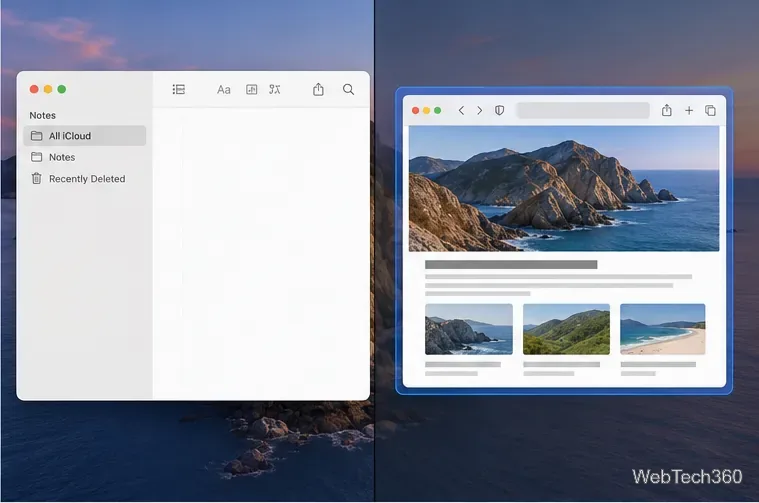Click the table icon in Notes toolbar
759x503 pixels.
click(251, 89)
